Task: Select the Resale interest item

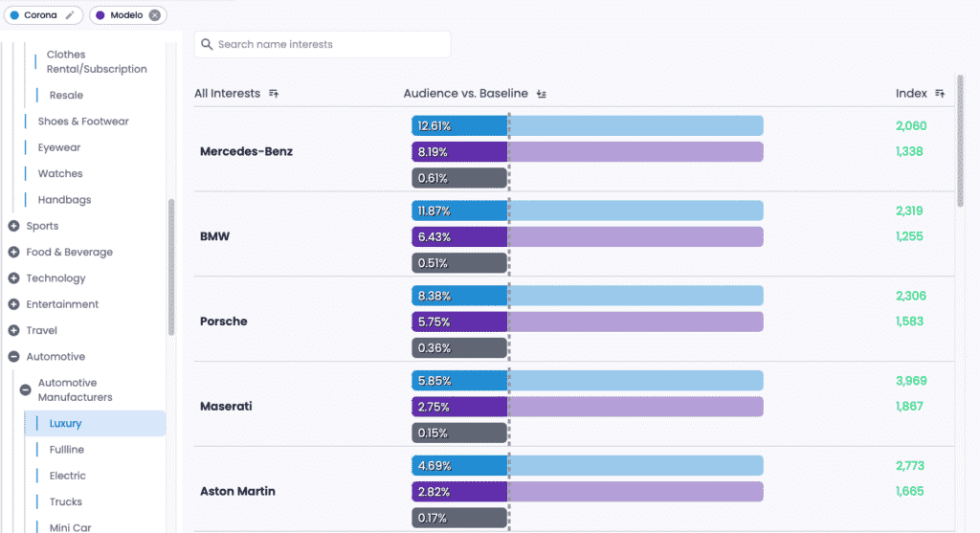Action: click(66, 95)
